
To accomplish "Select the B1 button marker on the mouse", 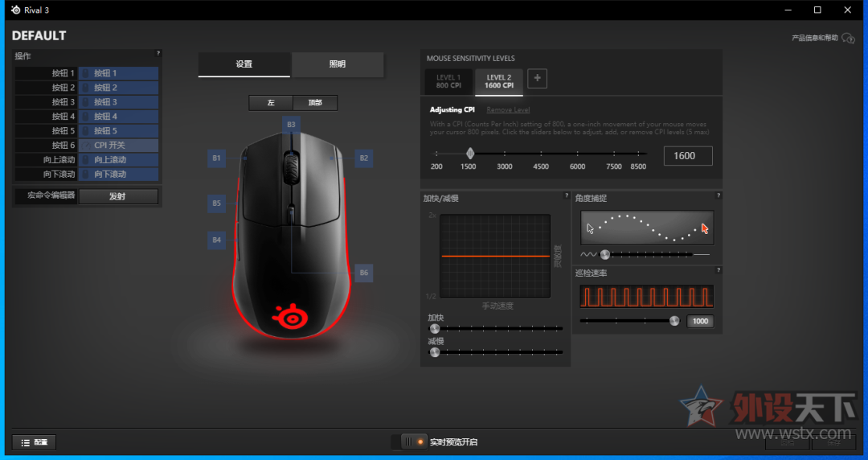I will (216, 158).
